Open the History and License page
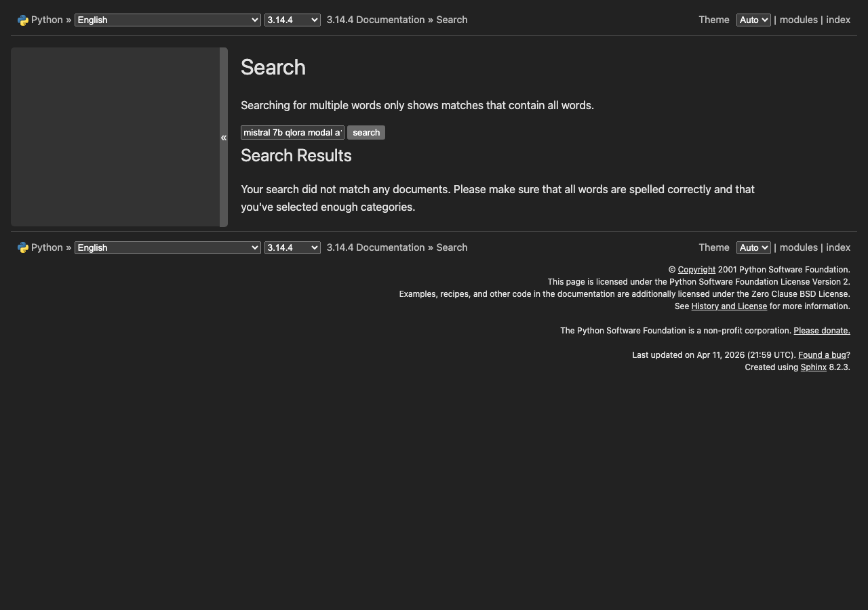 tap(728, 306)
